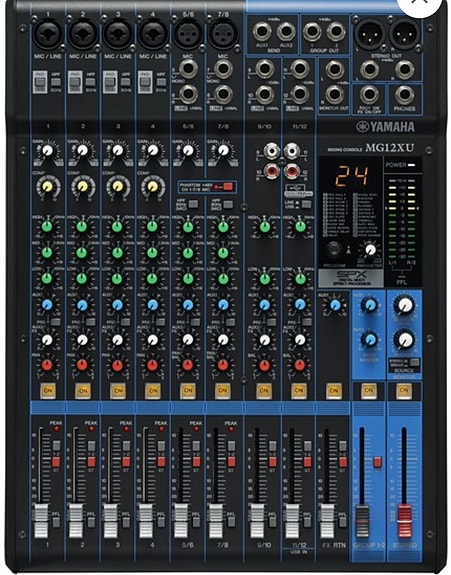Click the ON button for channel 7/8
This screenshot has width=451, height=575.
[223, 391]
